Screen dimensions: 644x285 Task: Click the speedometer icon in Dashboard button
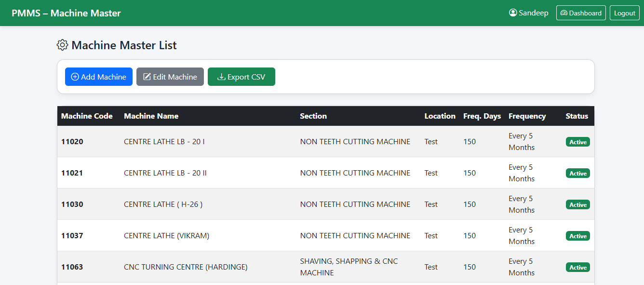click(563, 13)
